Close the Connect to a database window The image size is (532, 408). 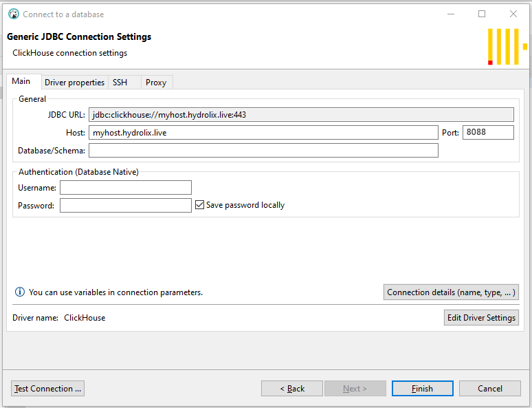(513, 14)
